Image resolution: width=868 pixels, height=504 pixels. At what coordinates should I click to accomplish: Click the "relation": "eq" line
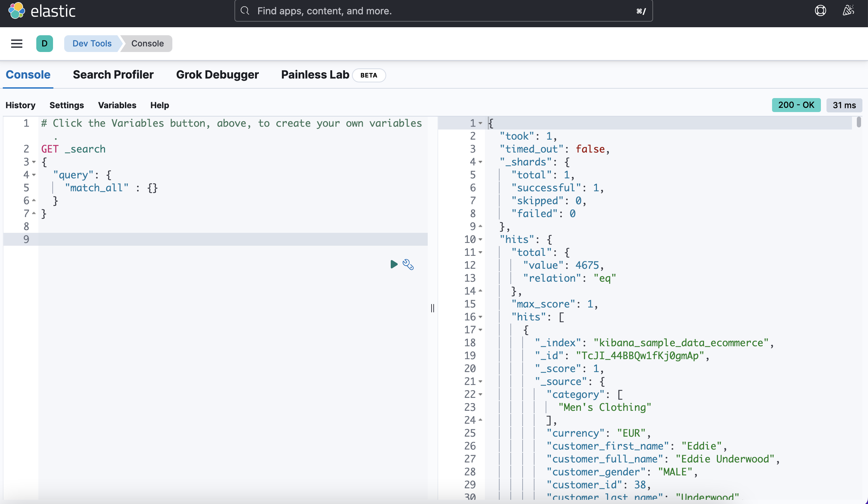point(570,278)
